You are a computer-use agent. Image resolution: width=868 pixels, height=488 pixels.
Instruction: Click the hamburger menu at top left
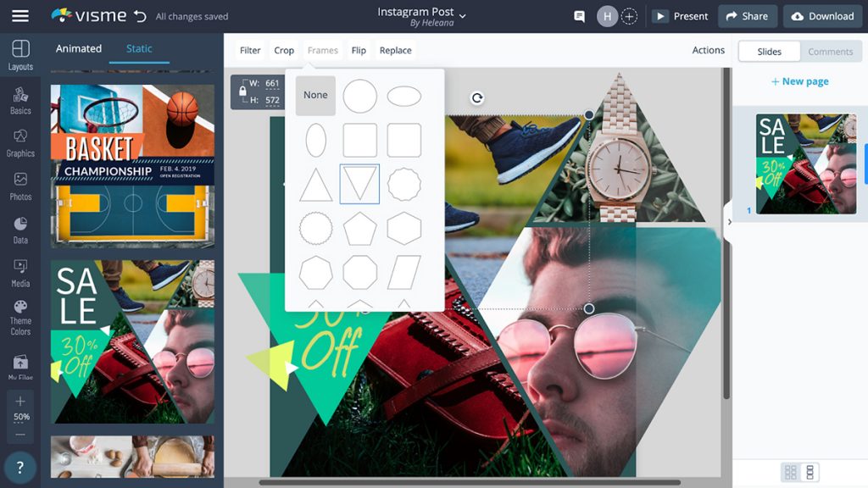point(19,15)
